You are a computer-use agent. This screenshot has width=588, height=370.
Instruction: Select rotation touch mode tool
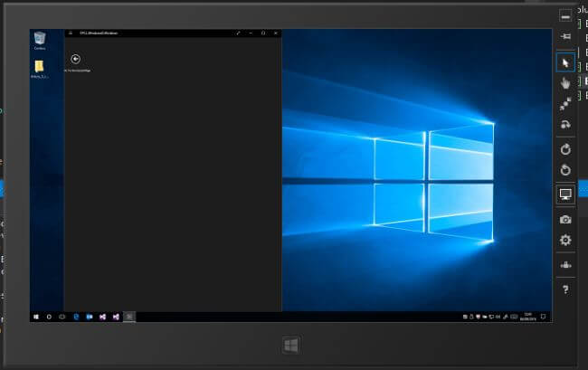tap(565, 124)
